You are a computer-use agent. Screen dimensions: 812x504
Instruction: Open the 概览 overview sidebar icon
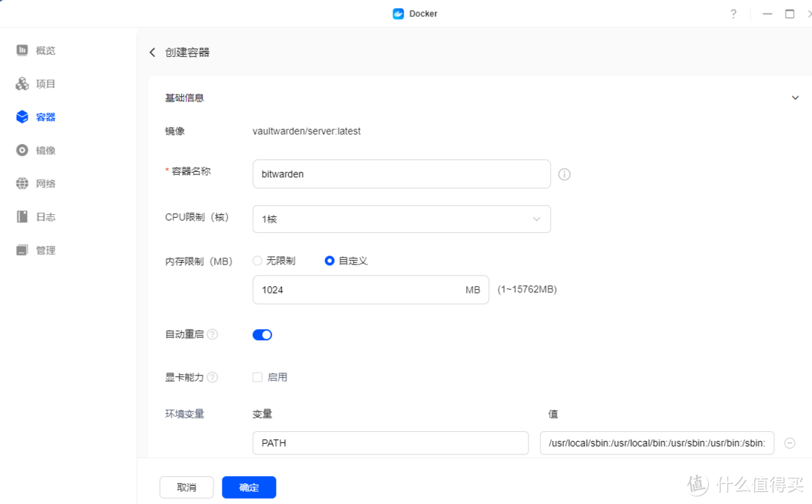coord(22,50)
